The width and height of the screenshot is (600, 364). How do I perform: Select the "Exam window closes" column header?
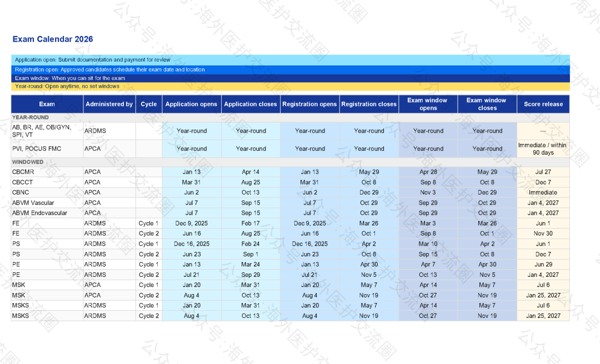click(x=487, y=104)
